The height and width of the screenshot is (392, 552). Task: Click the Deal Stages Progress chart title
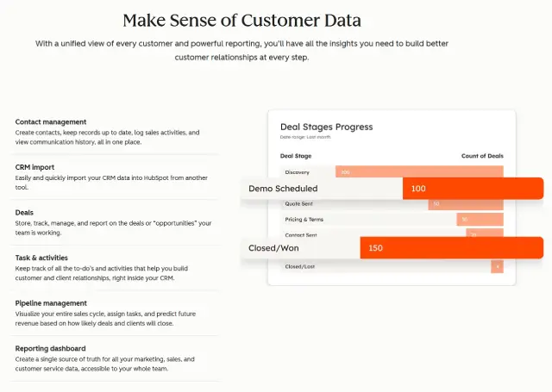click(326, 127)
